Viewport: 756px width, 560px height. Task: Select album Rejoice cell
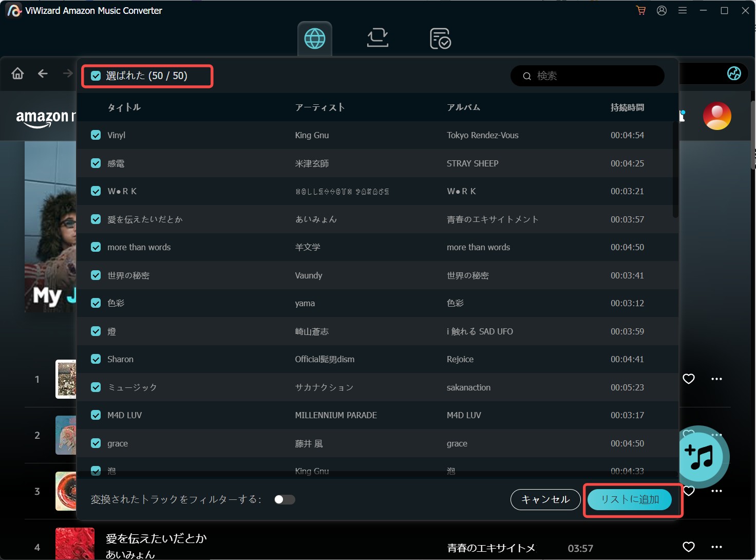(x=460, y=359)
